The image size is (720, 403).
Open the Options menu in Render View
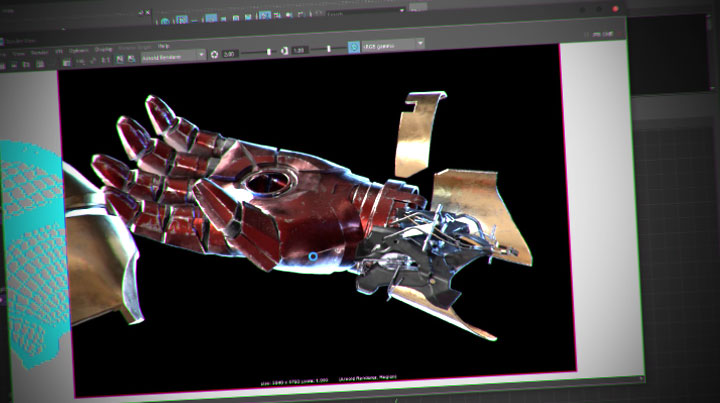79,50
